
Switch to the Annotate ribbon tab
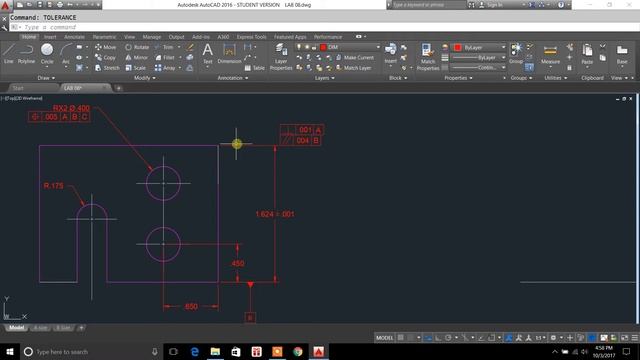click(74, 37)
